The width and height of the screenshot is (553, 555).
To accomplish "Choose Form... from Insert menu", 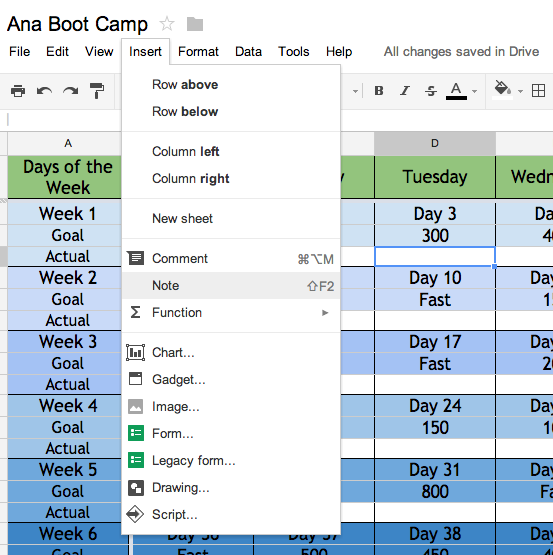I will click(x=231, y=434).
